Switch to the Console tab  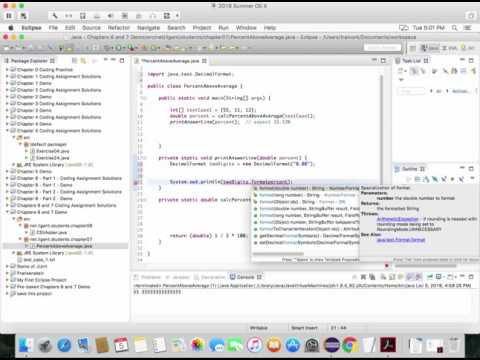coord(246,277)
